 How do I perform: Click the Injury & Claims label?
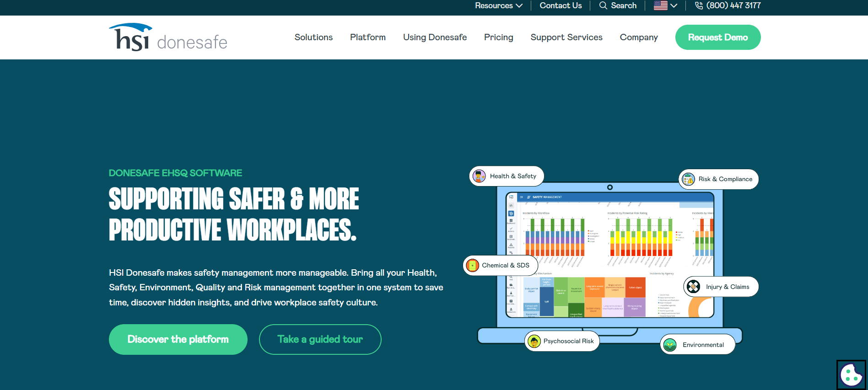click(x=728, y=287)
